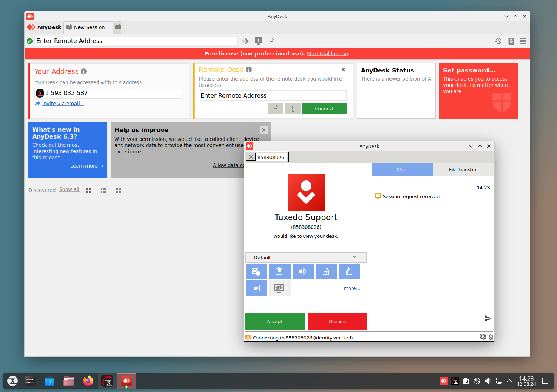The height and width of the screenshot is (392, 557).
Task: Open the hamburger main menu
Action: coord(523,41)
